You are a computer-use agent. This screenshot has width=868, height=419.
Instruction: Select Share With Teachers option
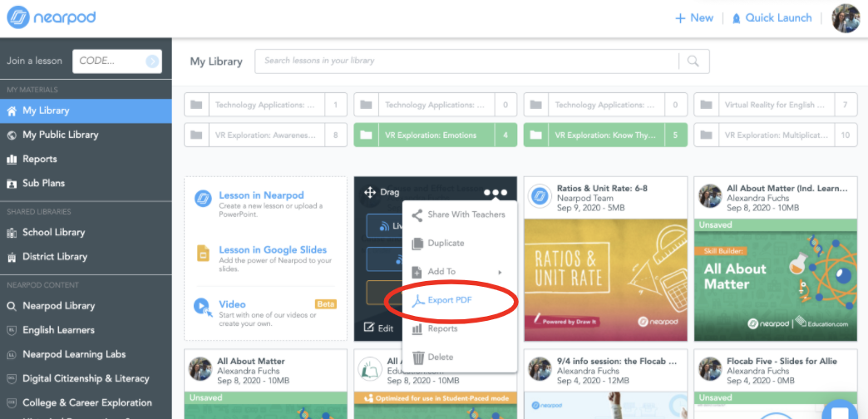click(466, 214)
